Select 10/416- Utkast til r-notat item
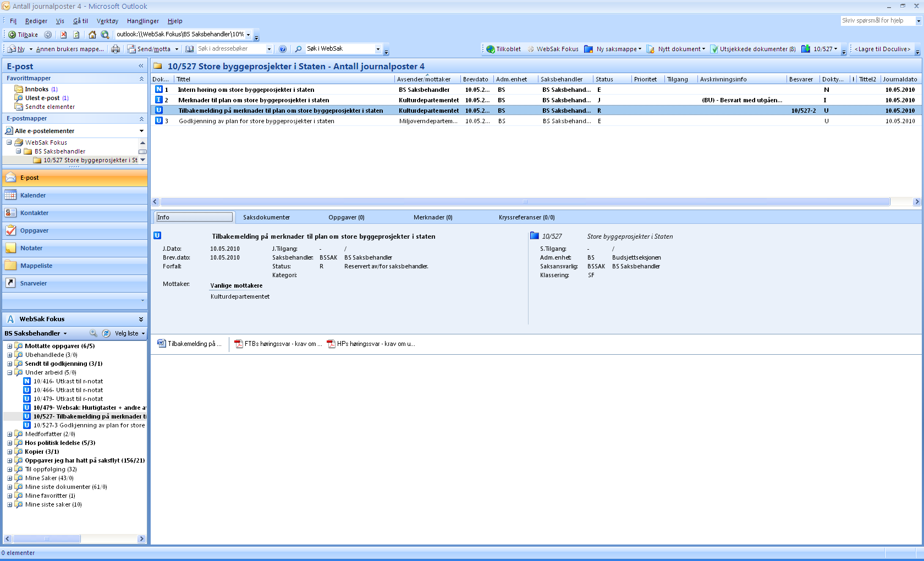Screen dimensions: 924x561 pos(68,381)
